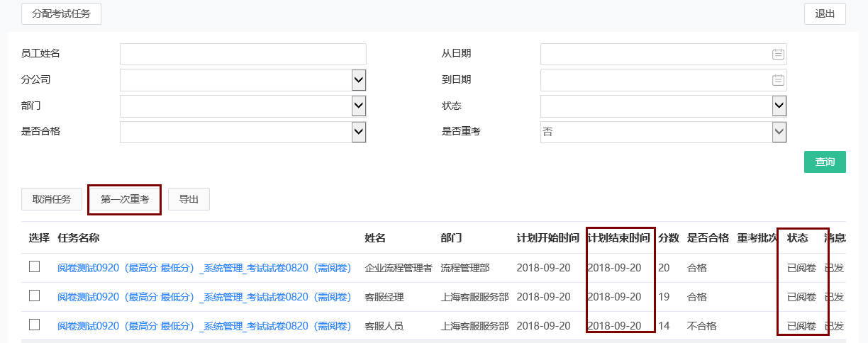Check the box for 企业流程管理者 row
Viewport: 868px width, 343px height.
tap(34, 267)
